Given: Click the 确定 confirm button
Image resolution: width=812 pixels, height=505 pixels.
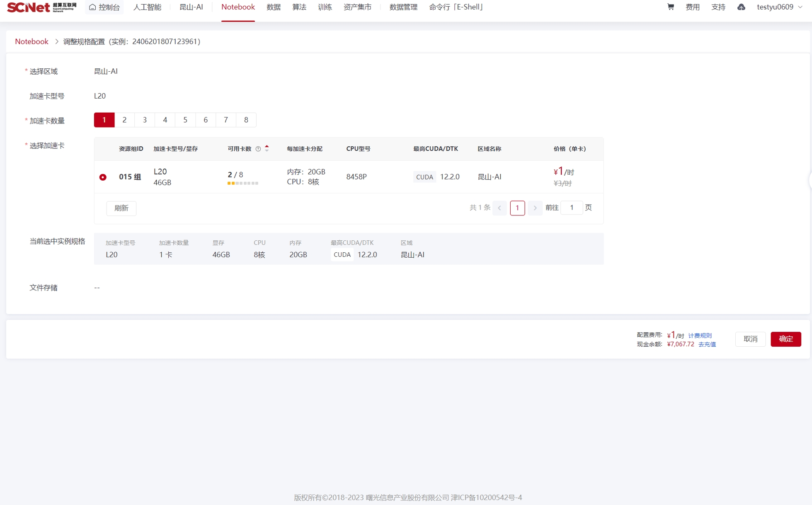Looking at the screenshot, I should [785, 339].
